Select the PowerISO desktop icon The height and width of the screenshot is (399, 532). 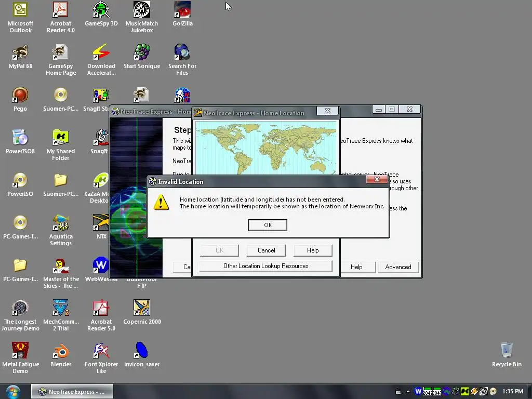(20, 184)
